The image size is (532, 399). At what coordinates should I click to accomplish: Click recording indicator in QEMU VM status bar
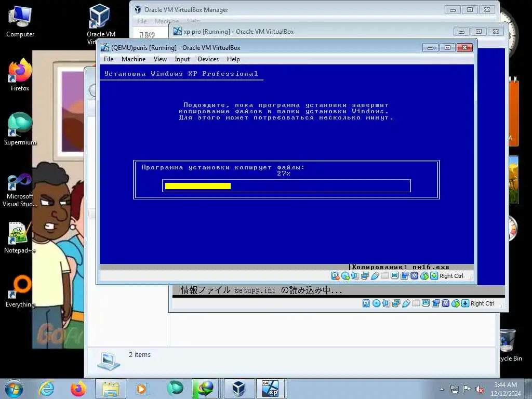pyautogui.click(x=404, y=276)
